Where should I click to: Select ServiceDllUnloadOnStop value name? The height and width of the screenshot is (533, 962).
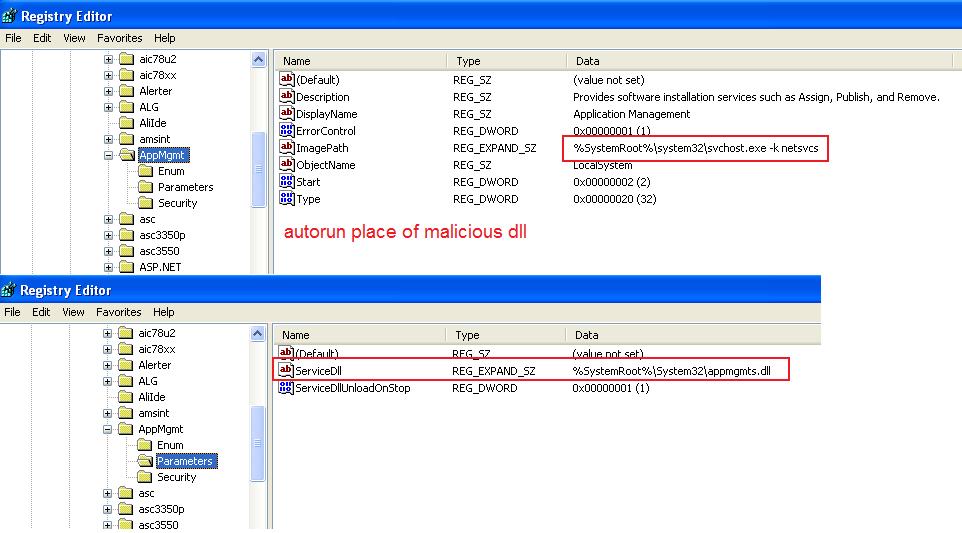353,388
